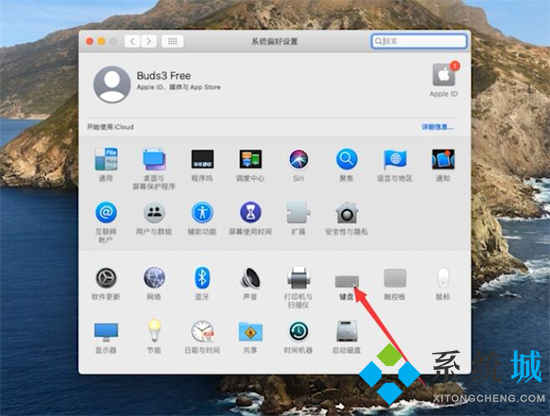Open the Sound (声音) preferences icon
The height and width of the screenshot is (416, 550).
(250, 278)
